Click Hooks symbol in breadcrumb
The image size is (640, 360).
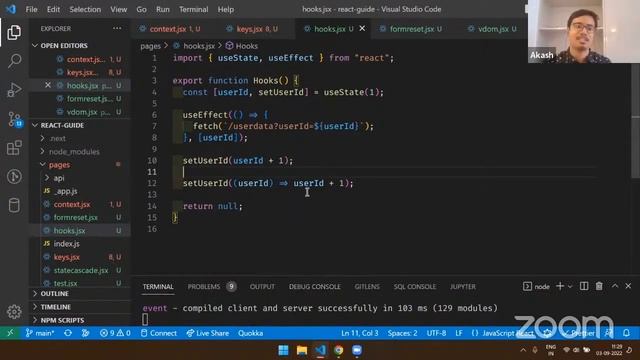[242, 46]
